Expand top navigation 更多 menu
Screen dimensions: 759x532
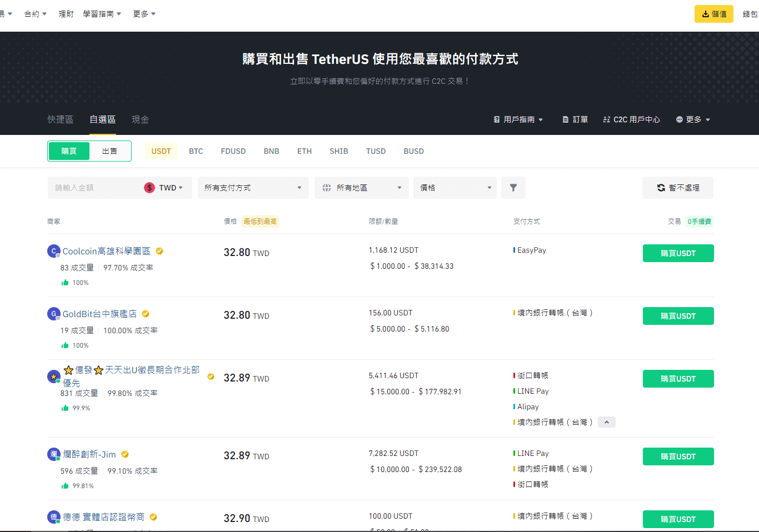point(144,14)
